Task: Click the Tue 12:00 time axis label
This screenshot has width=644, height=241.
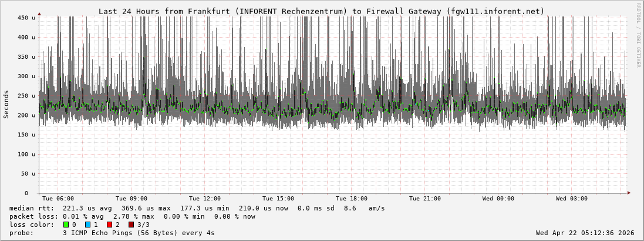Action: point(205,199)
